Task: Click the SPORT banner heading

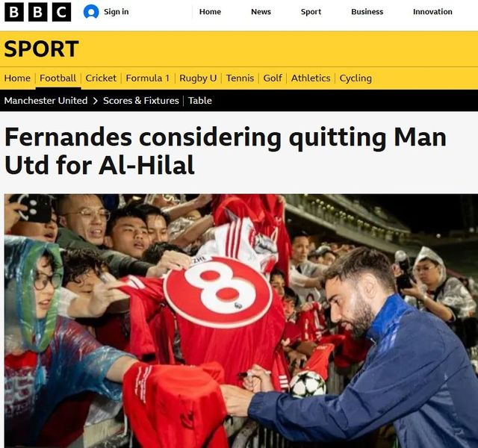Action: pos(42,49)
